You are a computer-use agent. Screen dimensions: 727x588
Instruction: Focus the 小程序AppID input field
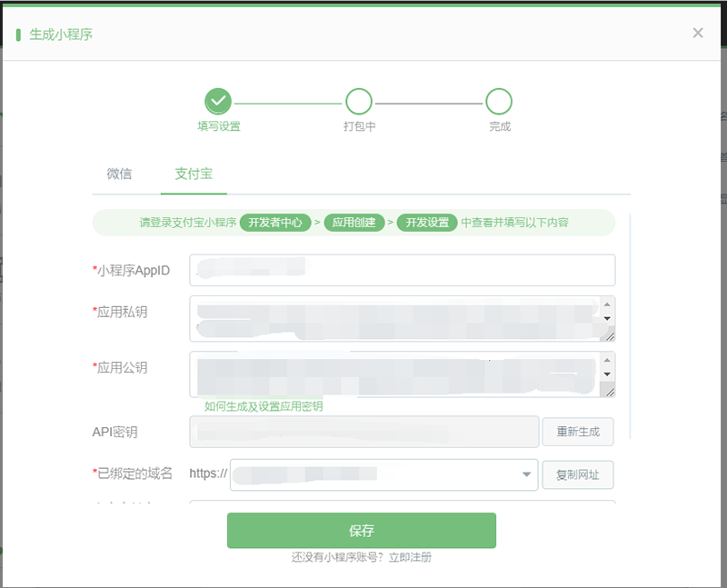[x=402, y=270]
